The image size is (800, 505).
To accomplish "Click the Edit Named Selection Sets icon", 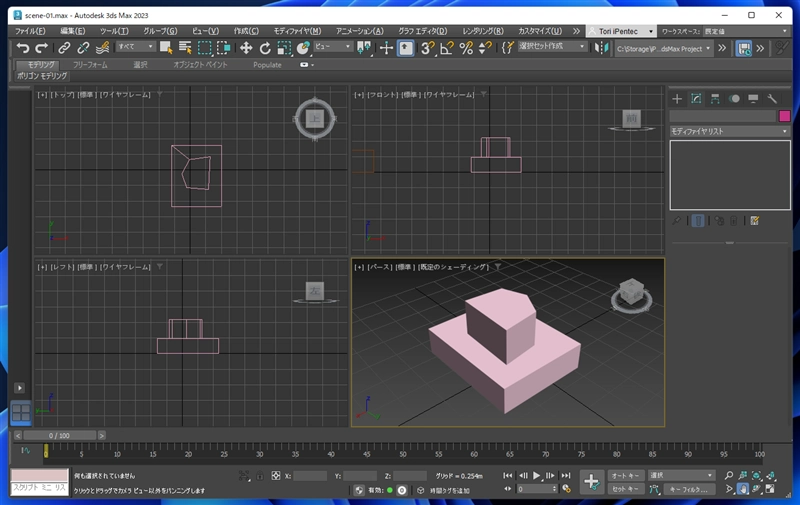I will click(x=507, y=48).
